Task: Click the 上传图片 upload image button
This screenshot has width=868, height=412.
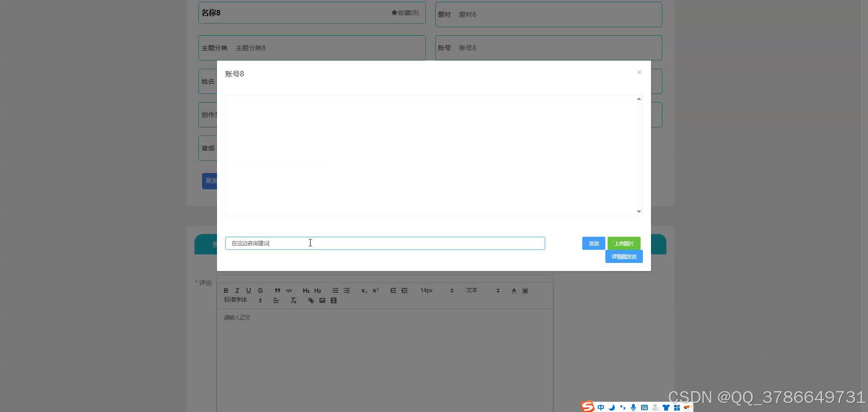Action: (624, 243)
